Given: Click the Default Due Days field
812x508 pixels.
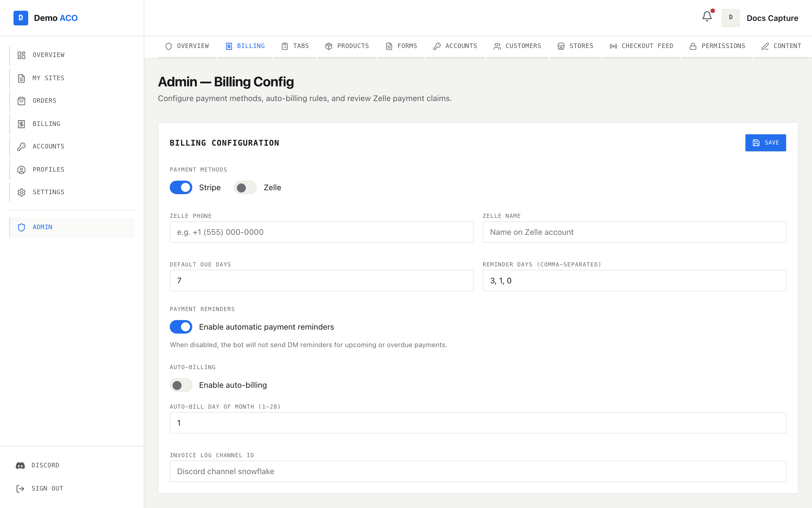Looking at the screenshot, I should pos(321,281).
